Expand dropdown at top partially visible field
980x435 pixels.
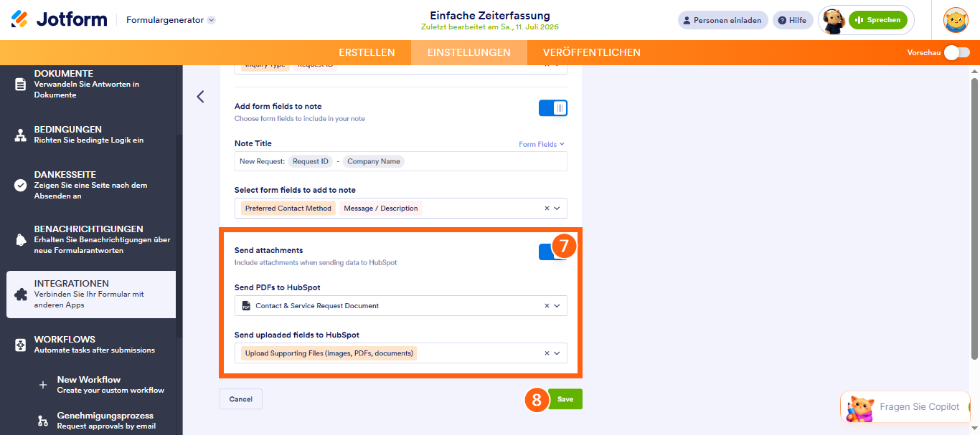click(x=557, y=66)
